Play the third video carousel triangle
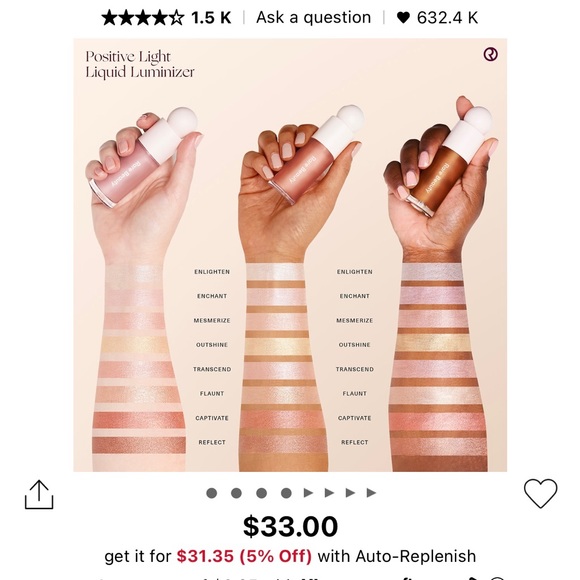The width and height of the screenshot is (580, 580). coord(350,493)
